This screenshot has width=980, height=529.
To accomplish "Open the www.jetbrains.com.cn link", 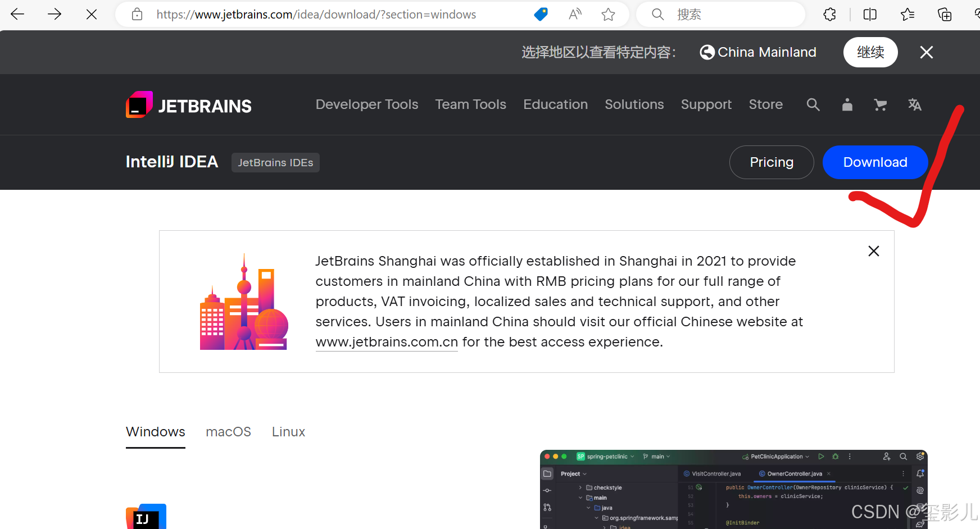I will click(386, 341).
